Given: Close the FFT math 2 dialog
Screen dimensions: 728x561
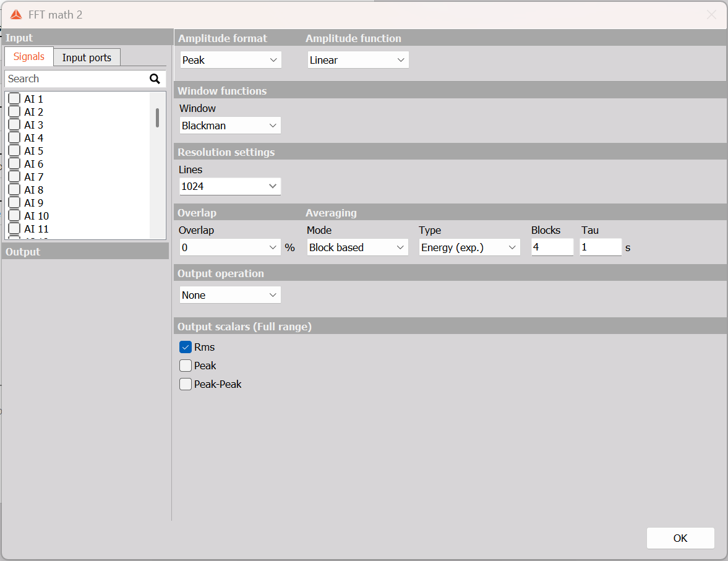Looking at the screenshot, I should click(x=711, y=15).
